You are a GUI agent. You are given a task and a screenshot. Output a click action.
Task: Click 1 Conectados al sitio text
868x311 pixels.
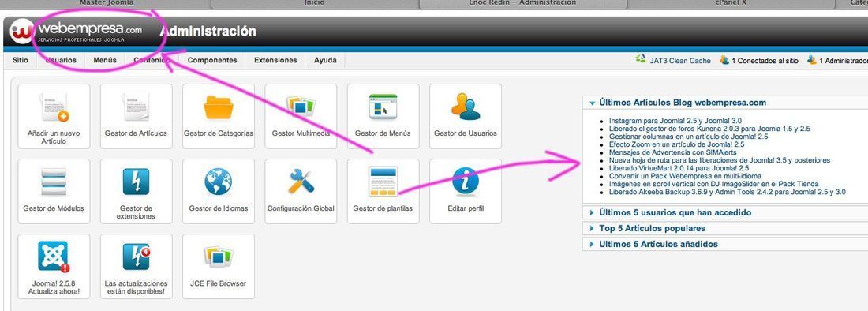pos(765,61)
